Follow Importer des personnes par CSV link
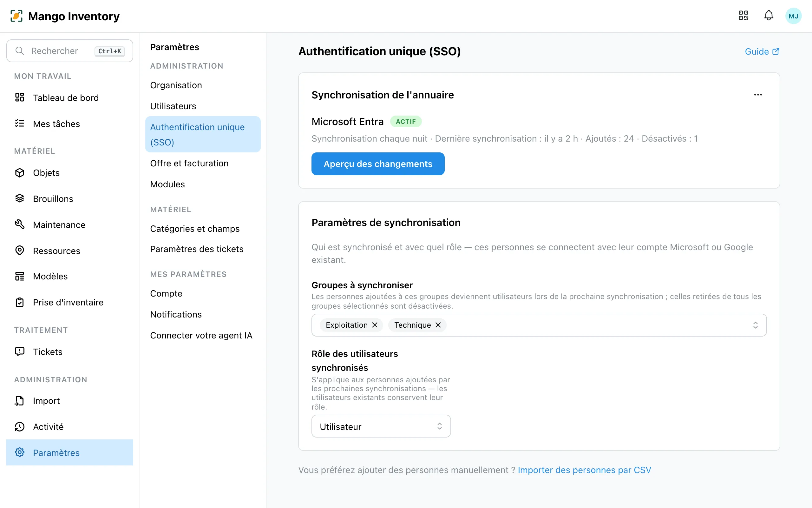Viewport: 812px width, 508px height. pos(584,470)
